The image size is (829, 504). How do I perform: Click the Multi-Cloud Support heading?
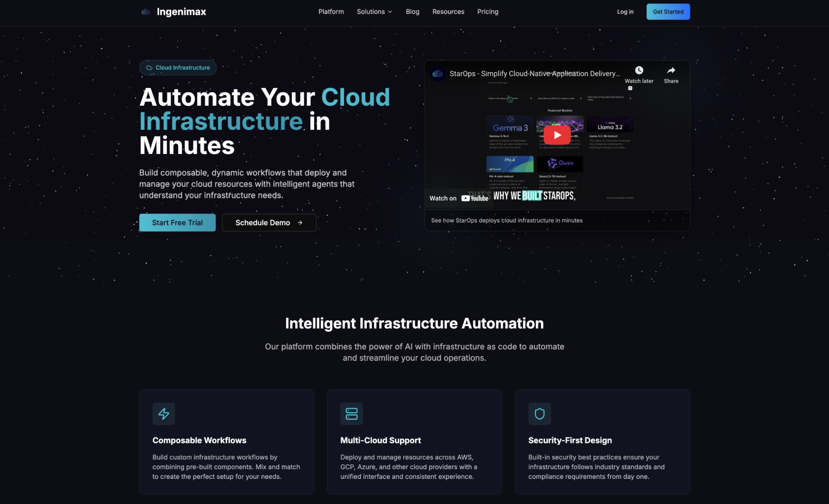click(380, 440)
